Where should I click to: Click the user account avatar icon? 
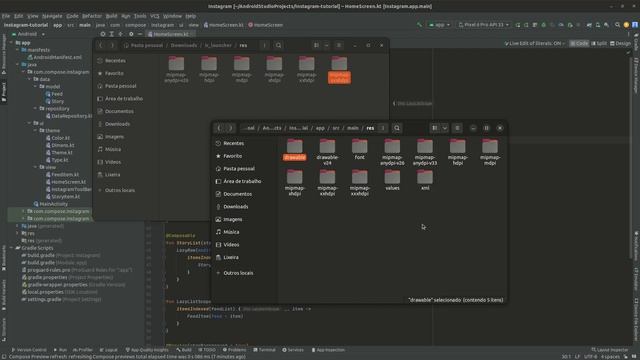pos(635,25)
